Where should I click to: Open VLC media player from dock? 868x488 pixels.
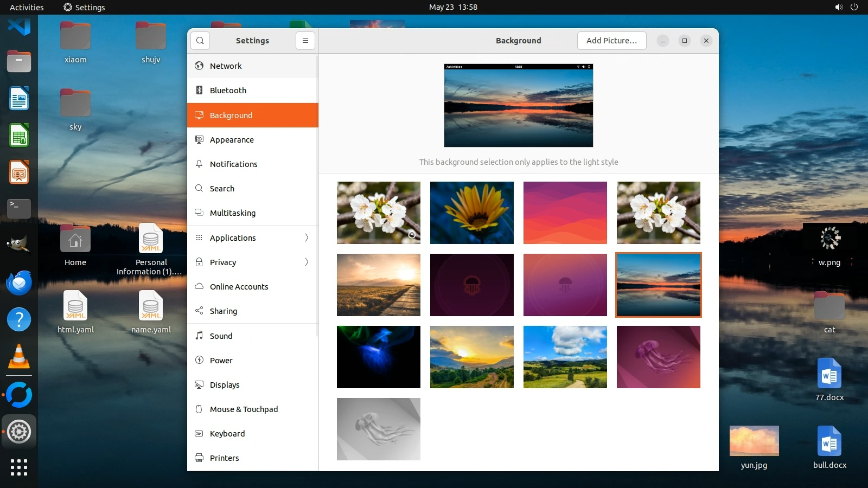19,357
